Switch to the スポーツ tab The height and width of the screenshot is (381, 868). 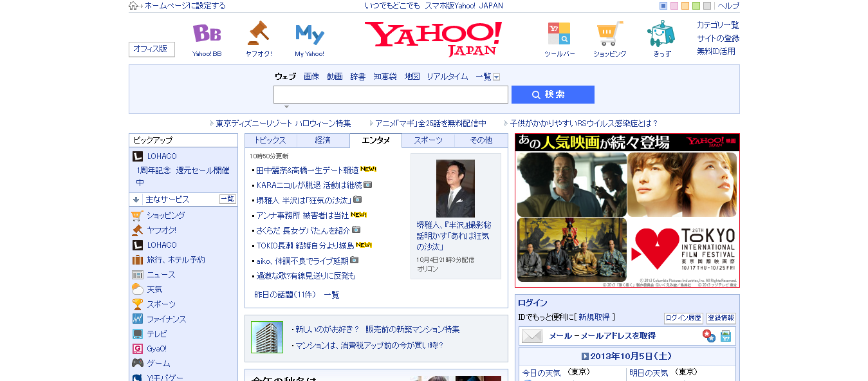click(428, 140)
